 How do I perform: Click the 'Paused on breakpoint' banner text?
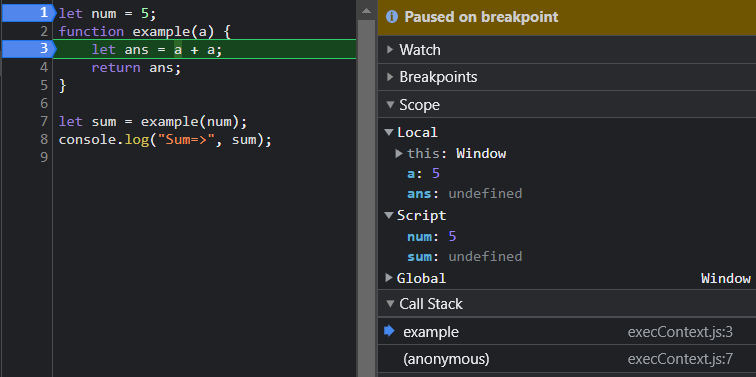click(x=481, y=17)
